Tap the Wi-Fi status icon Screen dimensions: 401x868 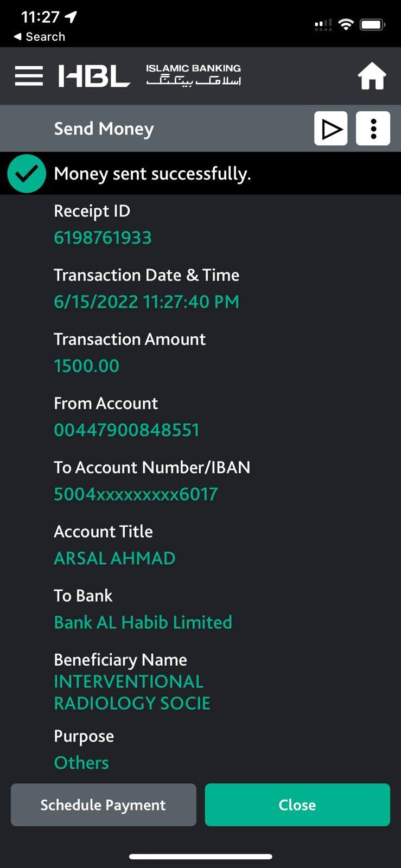346,24
